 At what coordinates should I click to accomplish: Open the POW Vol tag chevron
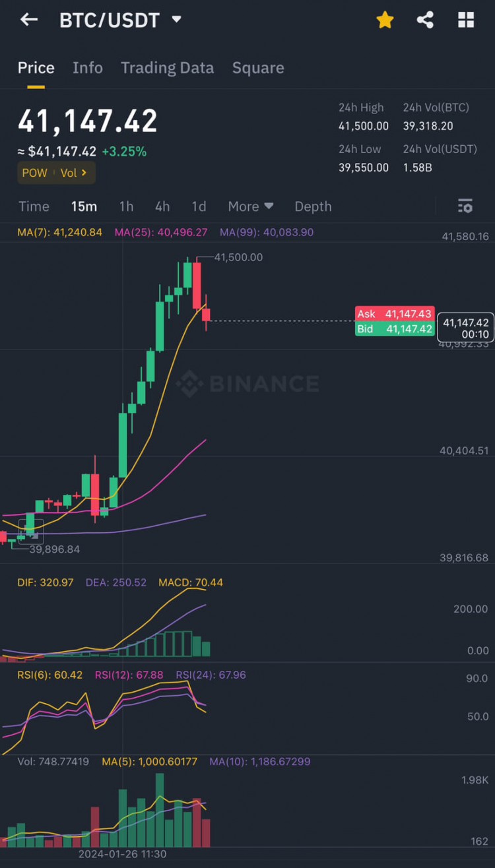pyautogui.click(x=84, y=173)
